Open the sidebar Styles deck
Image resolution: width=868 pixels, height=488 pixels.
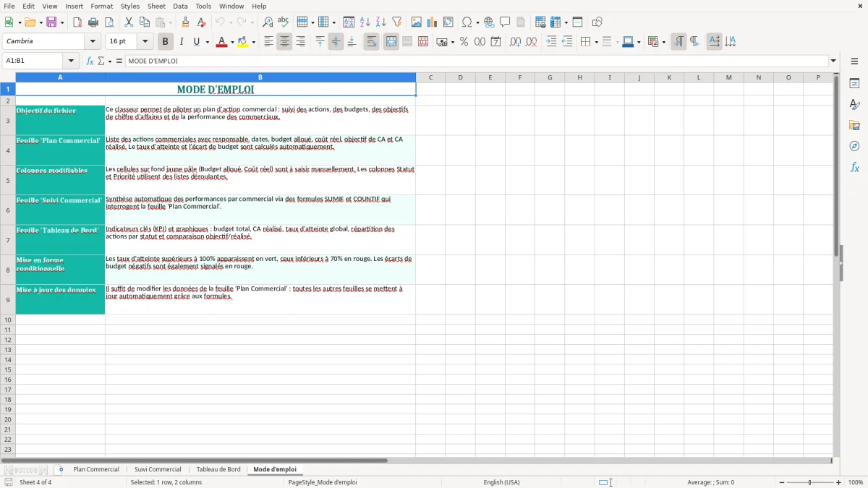[854, 105]
